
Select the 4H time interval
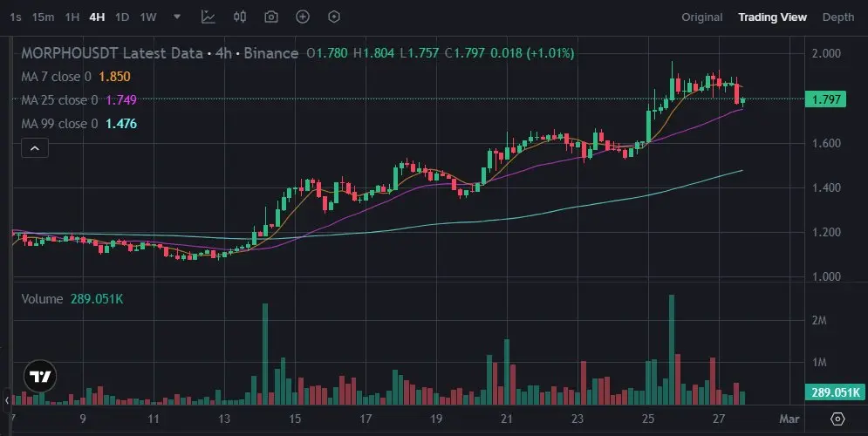point(97,17)
